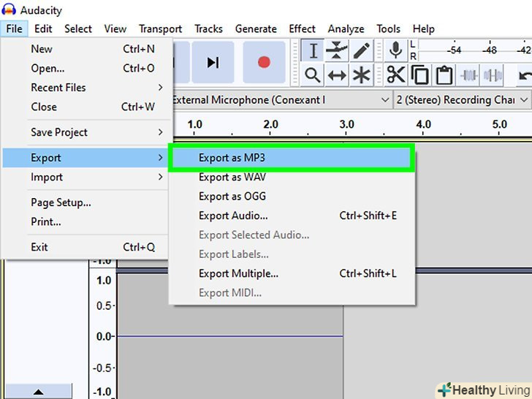Choose Exit in the File menu
This screenshot has width=532, height=399.
85,247
